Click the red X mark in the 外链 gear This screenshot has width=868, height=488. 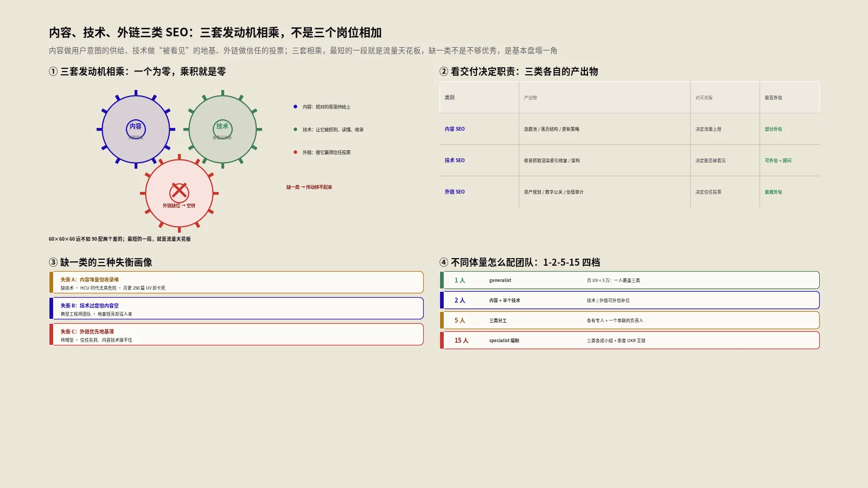click(x=179, y=191)
